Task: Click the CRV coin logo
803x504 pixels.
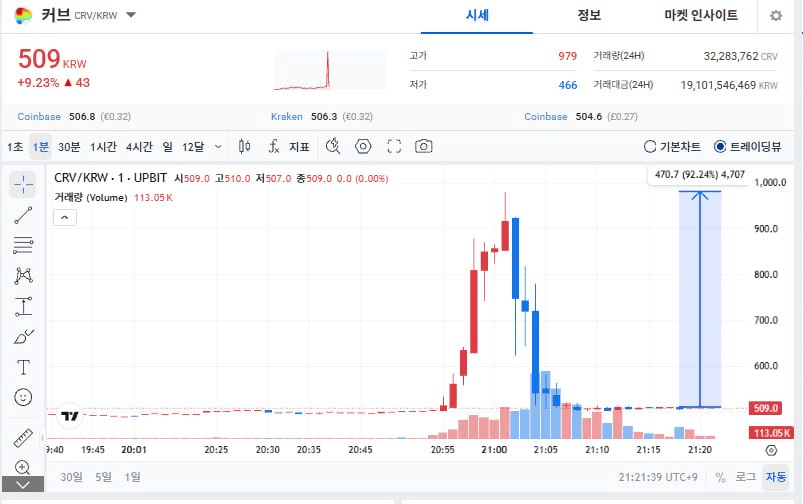Action: tap(23, 16)
